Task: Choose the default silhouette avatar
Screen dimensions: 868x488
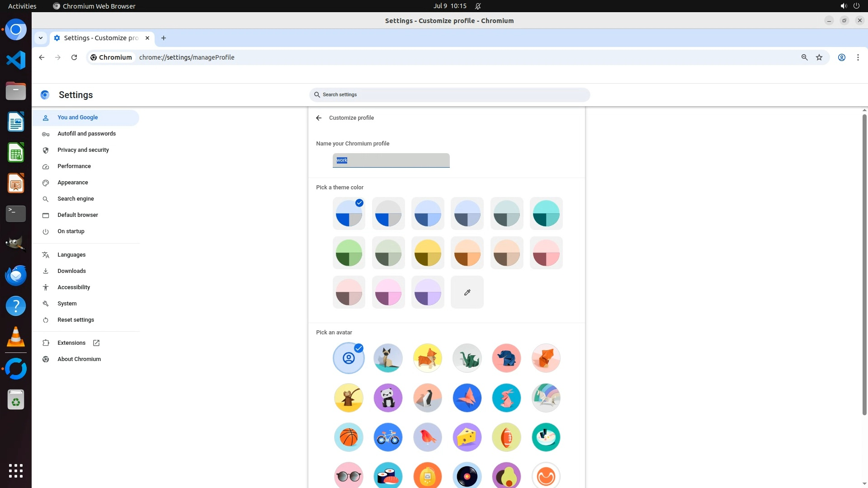Action: [x=349, y=358]
